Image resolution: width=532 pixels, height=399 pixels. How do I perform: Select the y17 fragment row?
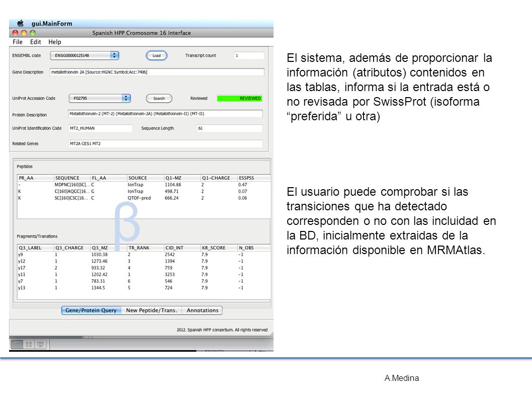point(144,268)
